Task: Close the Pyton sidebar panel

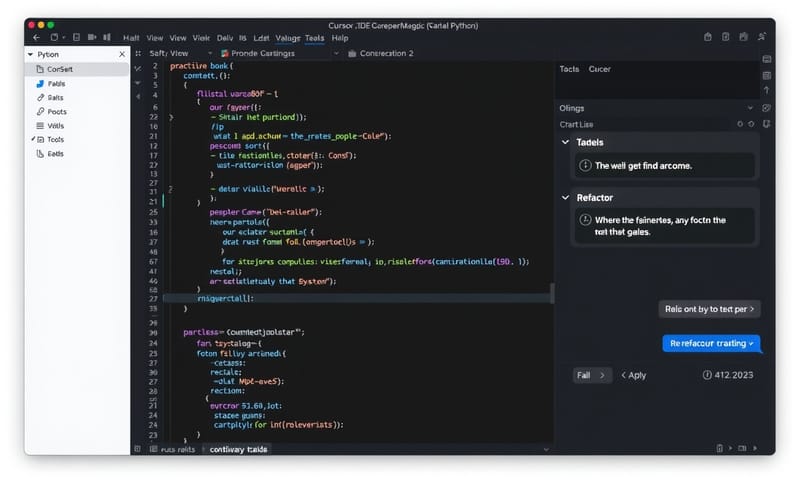Action: [122, 54]
